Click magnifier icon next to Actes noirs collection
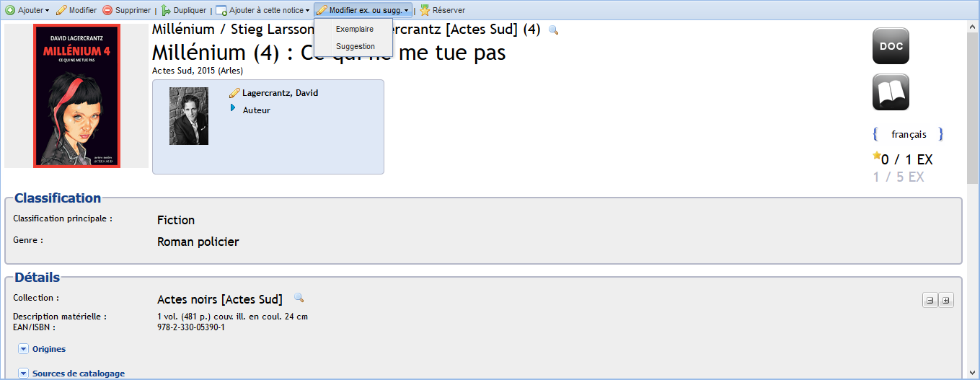Viewport: 980px width, 380px height. click(x=299, y=298)
